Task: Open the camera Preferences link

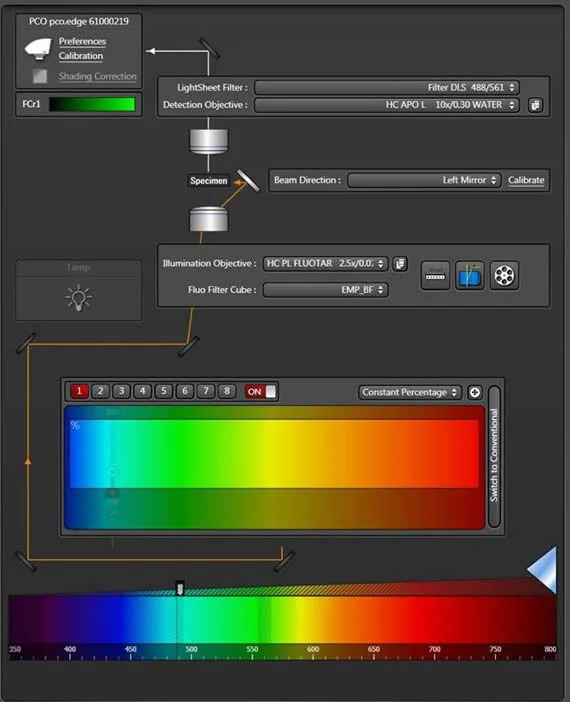Action: click(x=82, y=41)
